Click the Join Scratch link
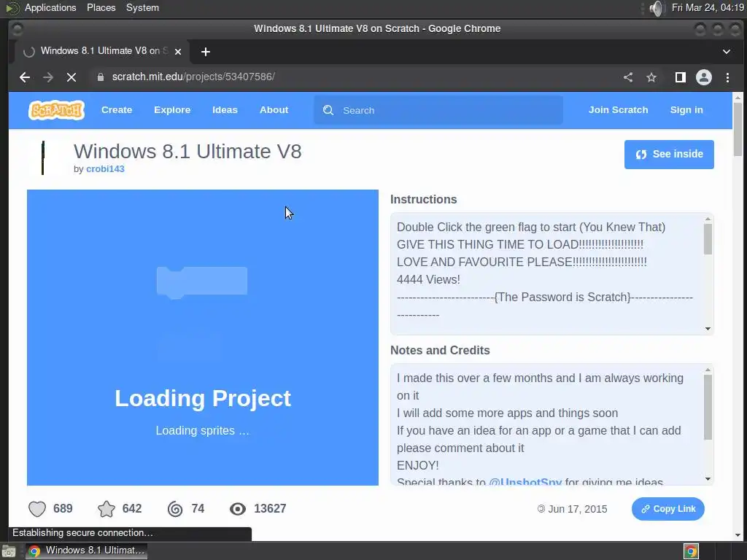This screenshot has height=560, width=747. [x=619, y=110]
